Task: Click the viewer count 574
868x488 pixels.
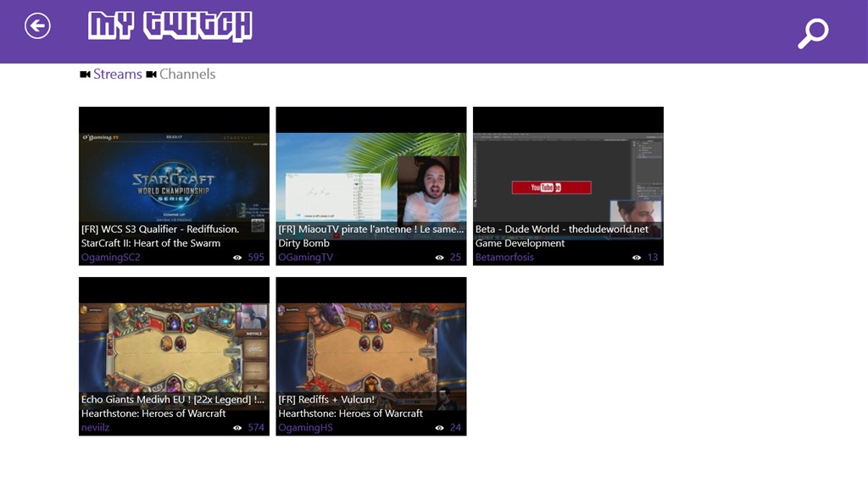Action: pos(256,428)
